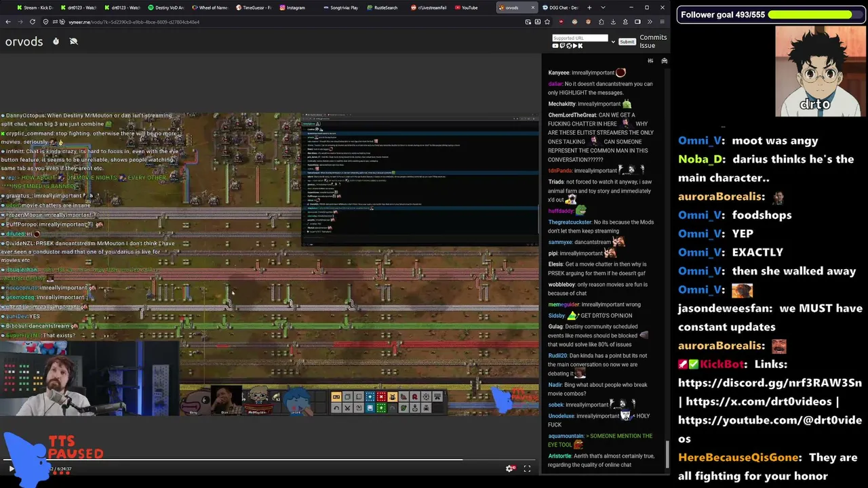Click the YouTube platform icon under URL field
This screenshot has width=868, height=488.
click(x=555, y=46)
